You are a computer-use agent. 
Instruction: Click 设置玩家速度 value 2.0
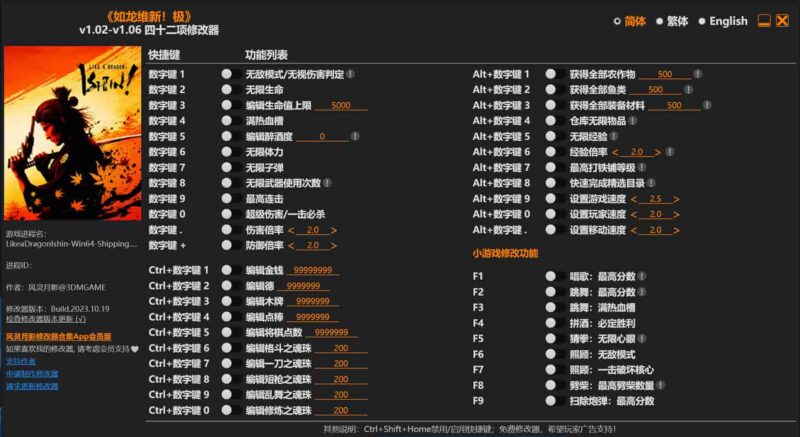(x=656, y=214)
